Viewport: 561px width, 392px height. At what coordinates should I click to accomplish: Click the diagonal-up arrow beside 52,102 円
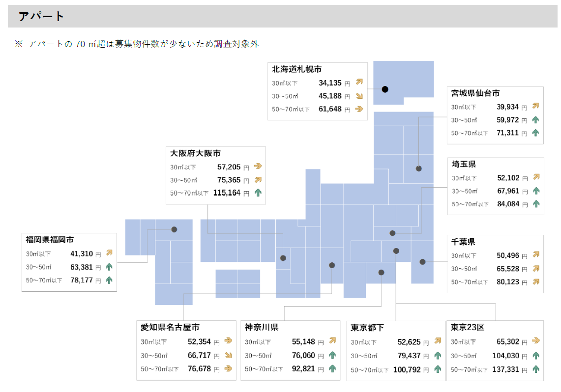coord(536,177)
